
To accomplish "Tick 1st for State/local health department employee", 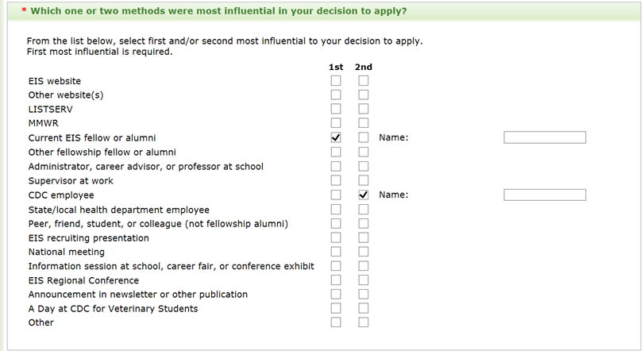I will pyautogui.click(x=336, y=210).
